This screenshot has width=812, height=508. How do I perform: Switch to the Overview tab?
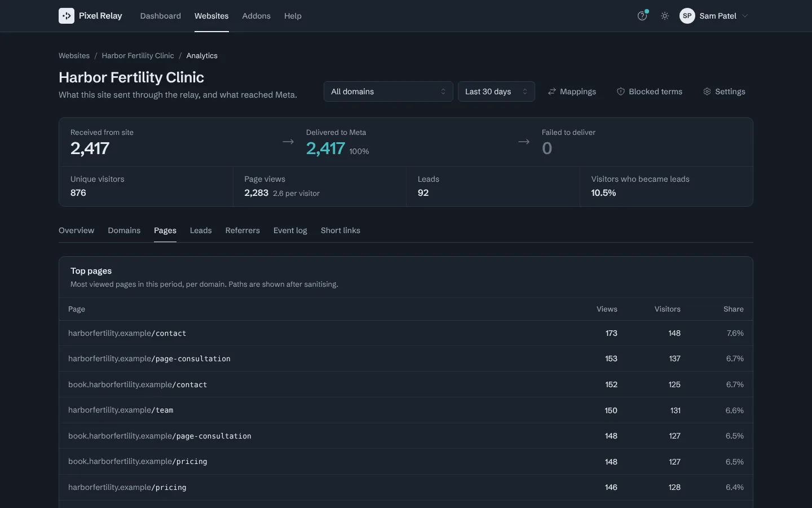pos(77,230)
